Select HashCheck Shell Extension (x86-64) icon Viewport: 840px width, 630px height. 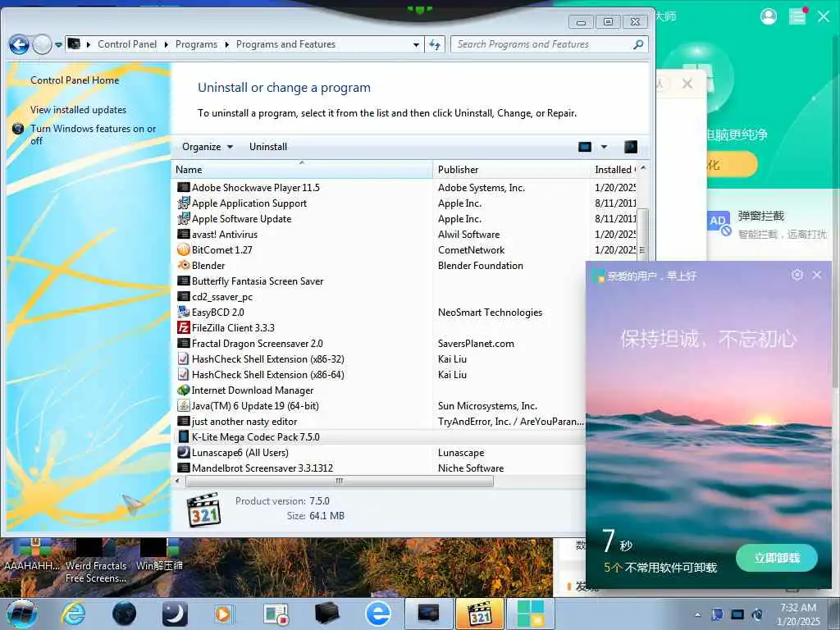coord(184,374)
